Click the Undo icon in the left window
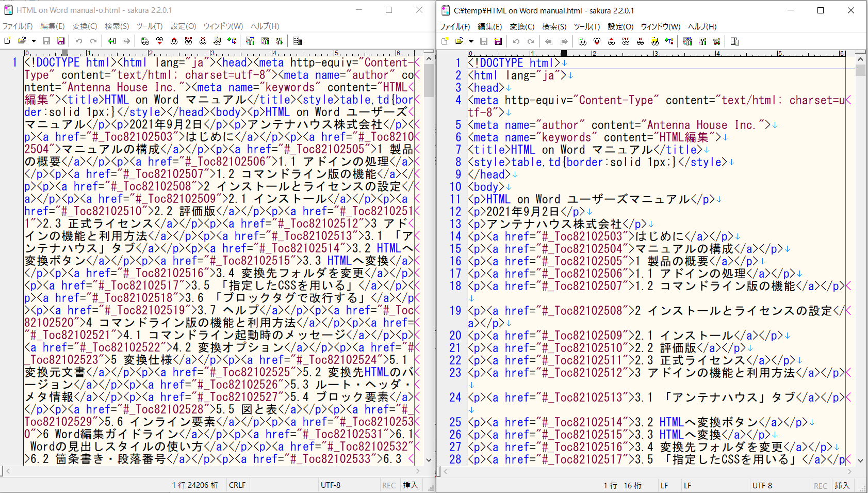The width and height of the screenshot is (868, 493). [x=78, y=41]
